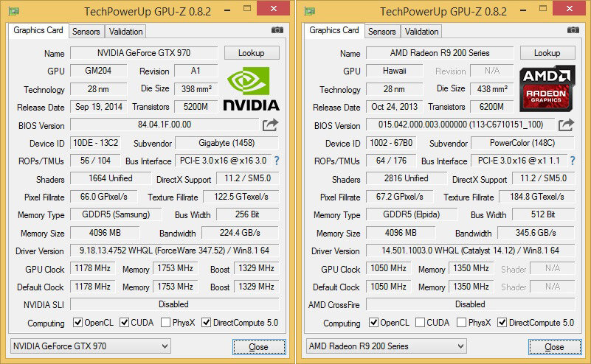The width and height of the screenshot is (591, 364).
Task: Open the AMD Radeon R9 200 Series GPU selector dropdown
Action: click(387, 346)
